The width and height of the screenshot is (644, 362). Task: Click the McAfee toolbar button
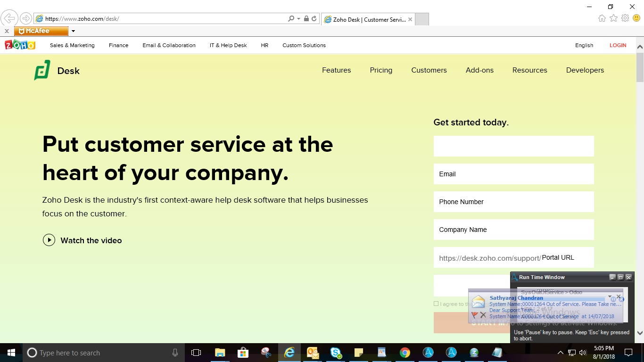[41, 31]
